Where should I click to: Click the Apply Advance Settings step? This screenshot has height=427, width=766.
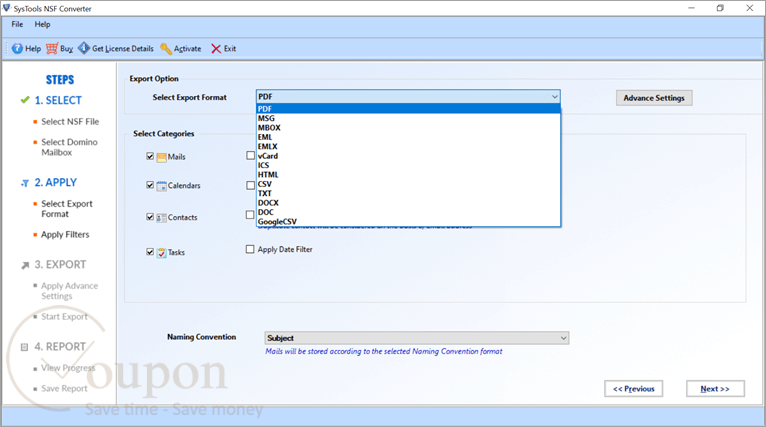69,291
